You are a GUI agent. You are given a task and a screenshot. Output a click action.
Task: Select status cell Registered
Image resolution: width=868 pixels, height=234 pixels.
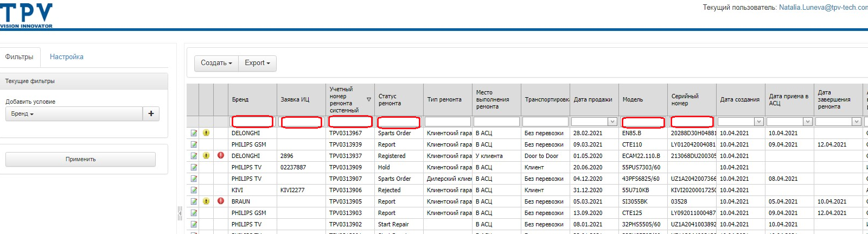399,156
